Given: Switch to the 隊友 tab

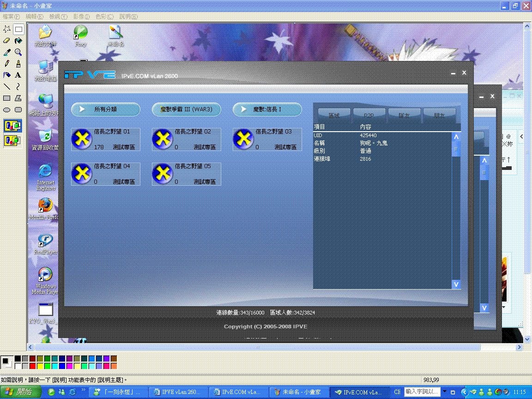Looking at the screenshot, I should [404, 115].
